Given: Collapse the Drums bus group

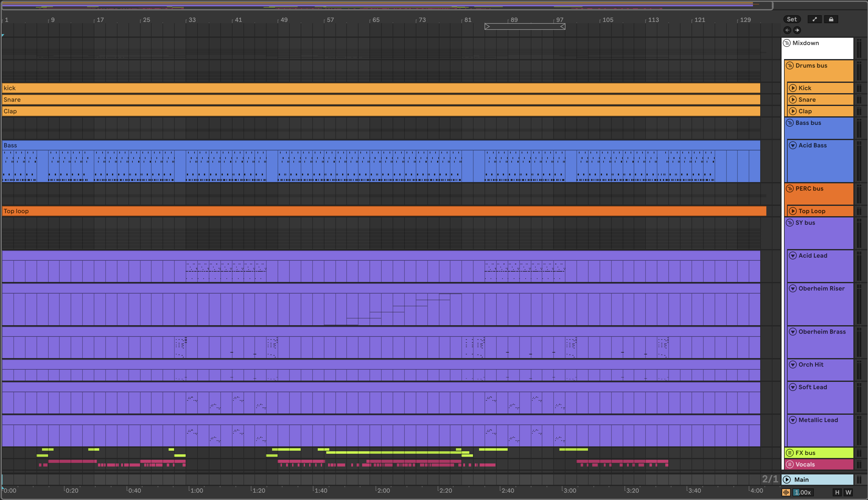Looking at the screenshot, I should point(790,65).
